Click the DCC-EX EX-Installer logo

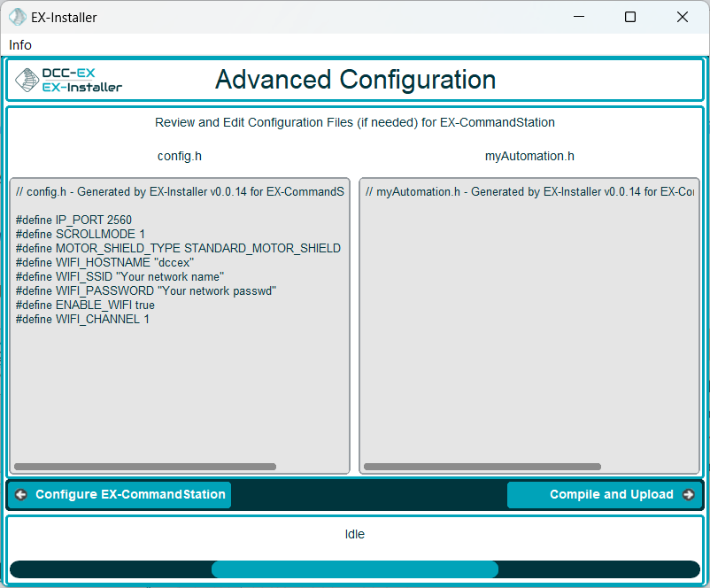click(x=69, y=81)
